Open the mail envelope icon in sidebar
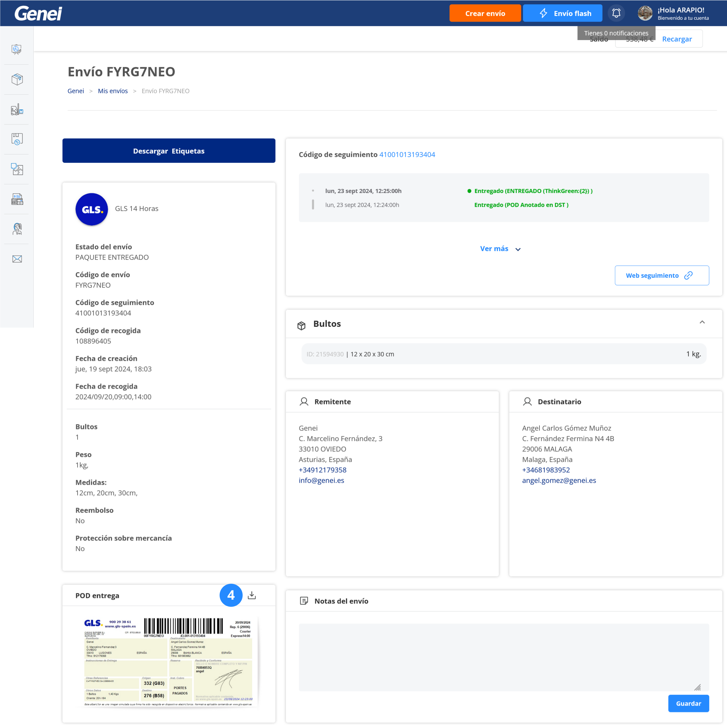 [17, 259]
